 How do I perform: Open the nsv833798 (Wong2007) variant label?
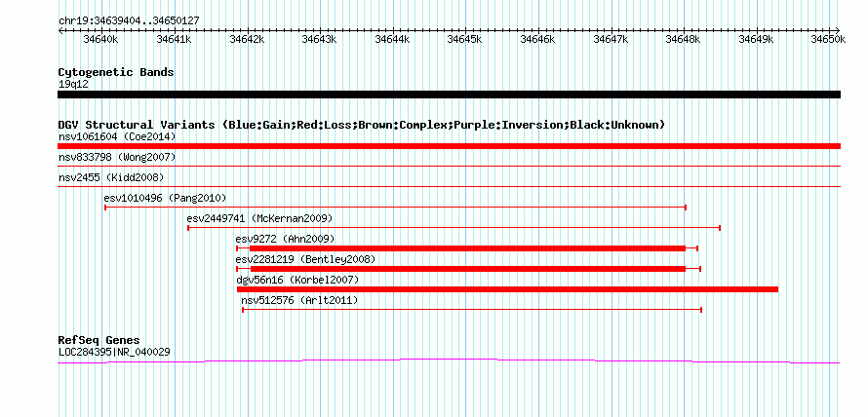tap(117, 157)
